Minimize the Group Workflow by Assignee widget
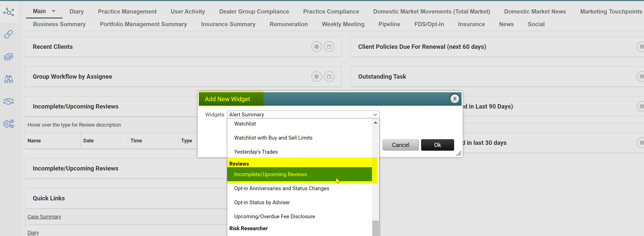 coord(329,77)
